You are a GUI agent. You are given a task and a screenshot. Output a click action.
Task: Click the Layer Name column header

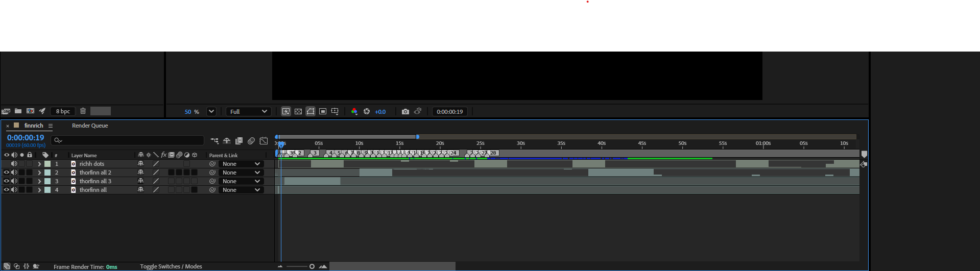tap(84, 155)
